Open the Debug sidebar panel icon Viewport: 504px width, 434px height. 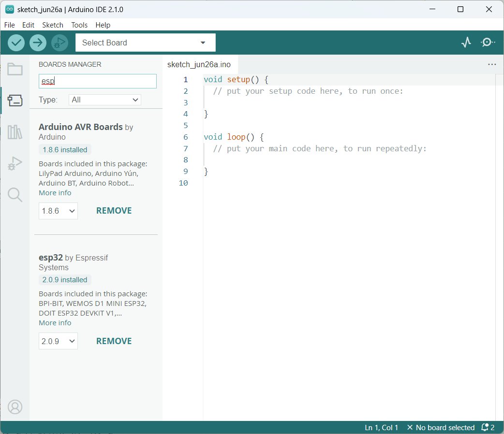tap(15, 163)
